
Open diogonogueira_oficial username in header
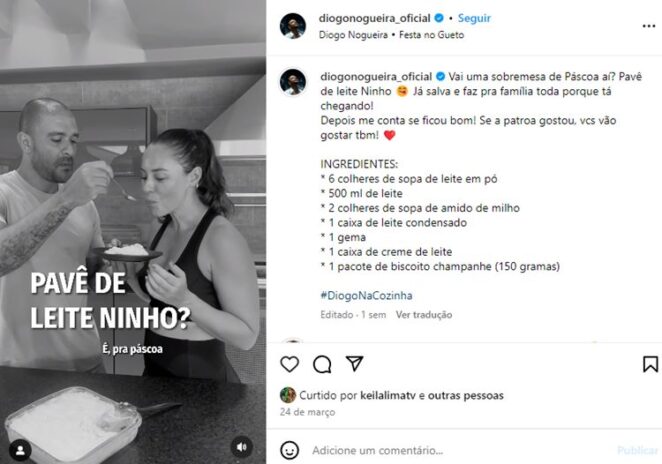click(374, 18)
